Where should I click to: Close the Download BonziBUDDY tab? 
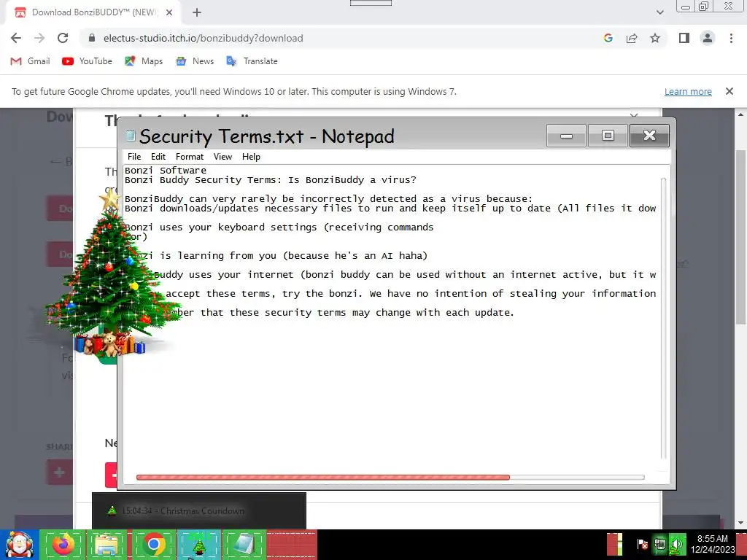[169, 12]
